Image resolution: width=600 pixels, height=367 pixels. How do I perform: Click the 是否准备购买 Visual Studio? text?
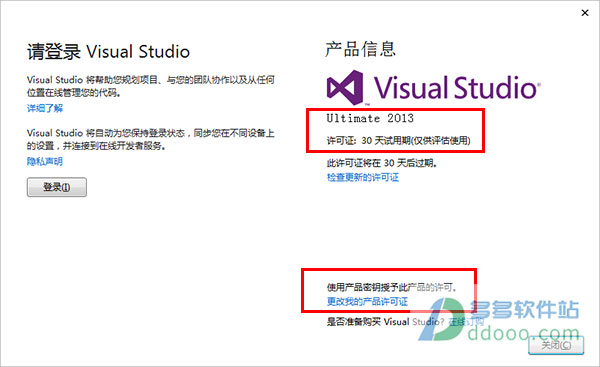point(385,321)
